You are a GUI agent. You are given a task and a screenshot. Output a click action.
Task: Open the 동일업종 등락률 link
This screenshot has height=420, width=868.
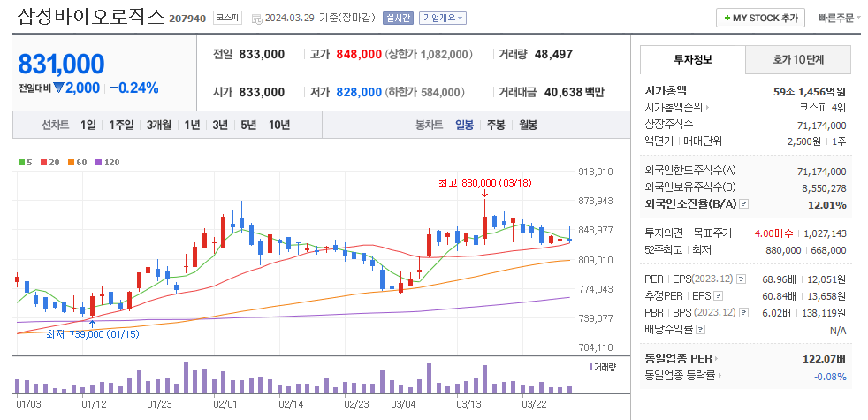683,376
